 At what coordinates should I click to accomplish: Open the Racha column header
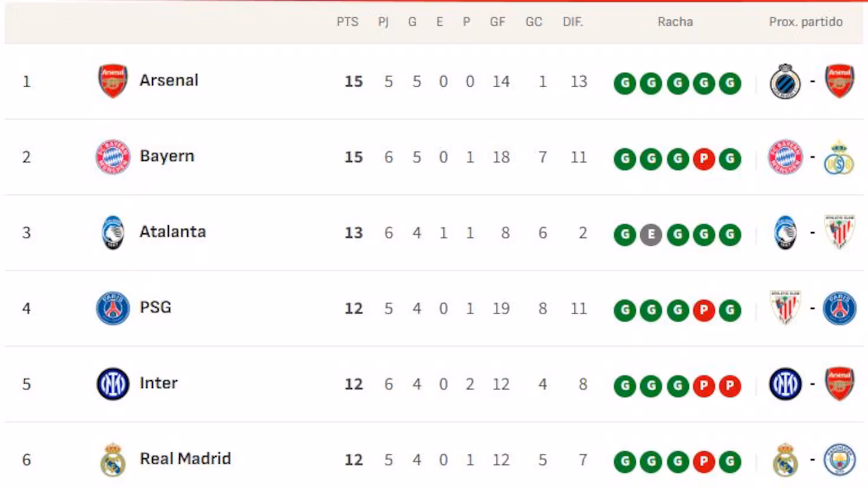point(674,22)
